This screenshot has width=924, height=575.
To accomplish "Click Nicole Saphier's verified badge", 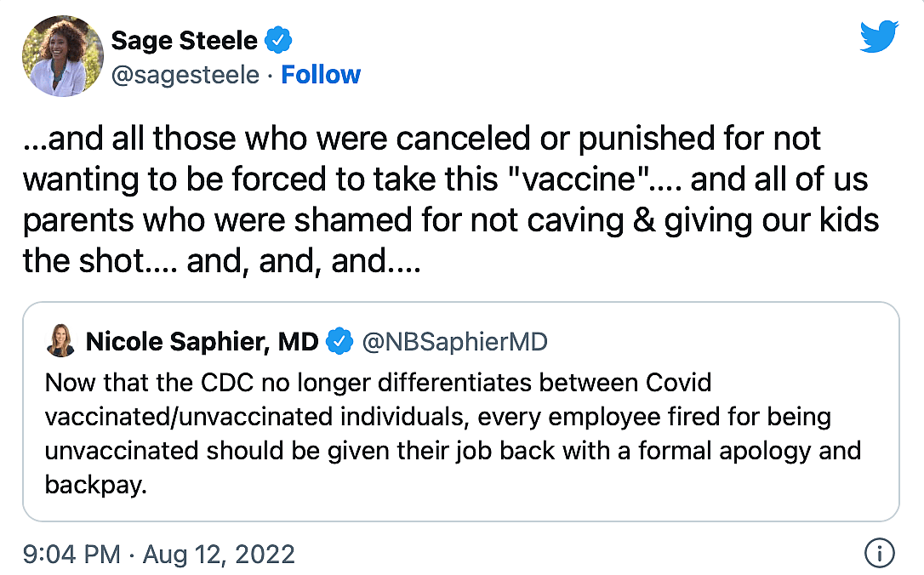I will [x=340, y=342].
